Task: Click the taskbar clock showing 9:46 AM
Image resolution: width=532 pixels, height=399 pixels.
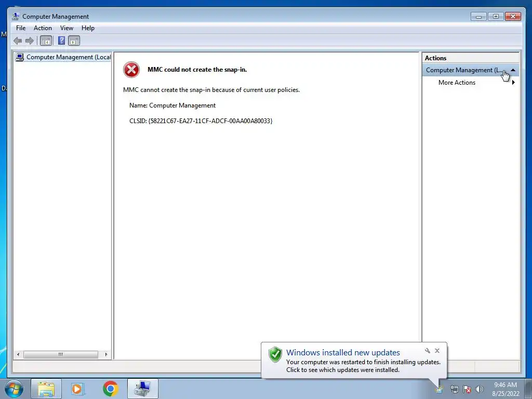Action: tap(506, 389)
